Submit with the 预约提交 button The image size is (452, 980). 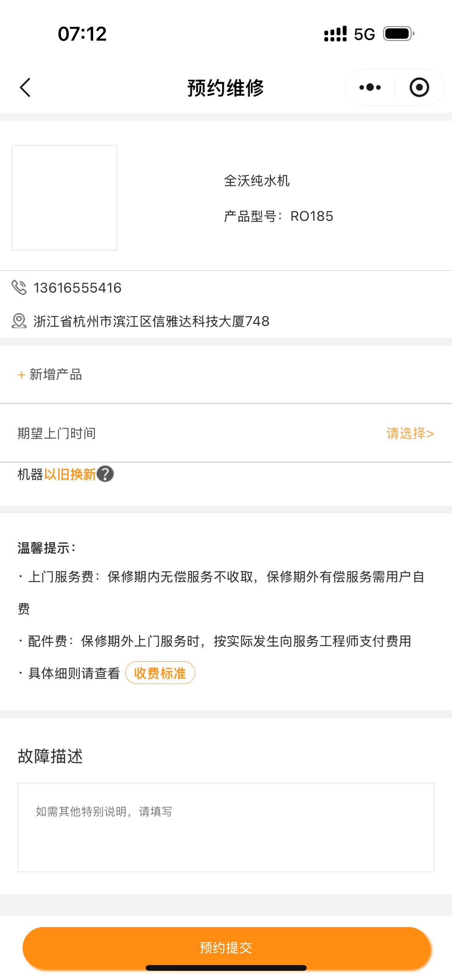[226, 947]
